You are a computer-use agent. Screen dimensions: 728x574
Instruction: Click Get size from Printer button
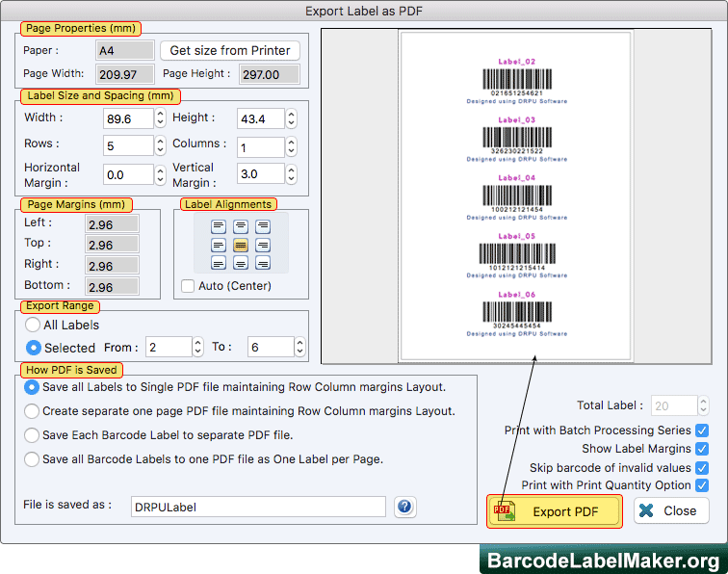(x=230, y=50)
